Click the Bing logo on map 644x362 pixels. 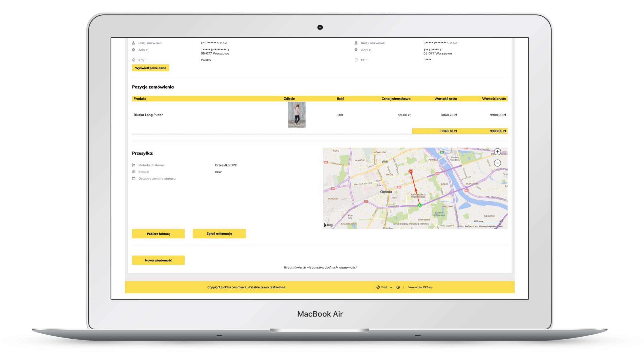[328, 225]
